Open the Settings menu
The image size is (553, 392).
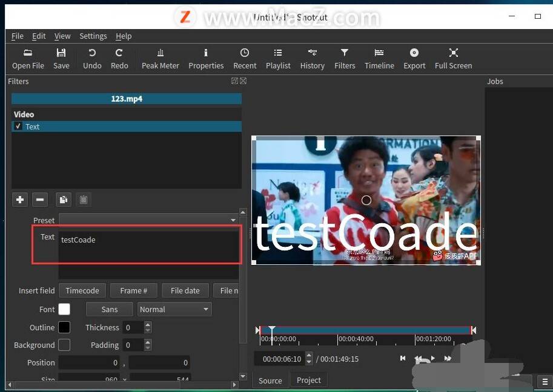tap(93, 36)
